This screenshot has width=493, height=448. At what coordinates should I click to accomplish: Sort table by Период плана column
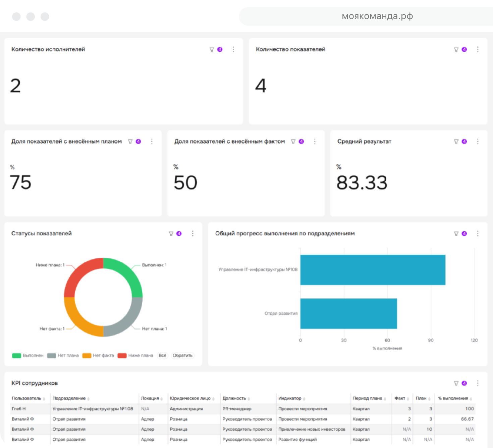click(x=369, y=398)
